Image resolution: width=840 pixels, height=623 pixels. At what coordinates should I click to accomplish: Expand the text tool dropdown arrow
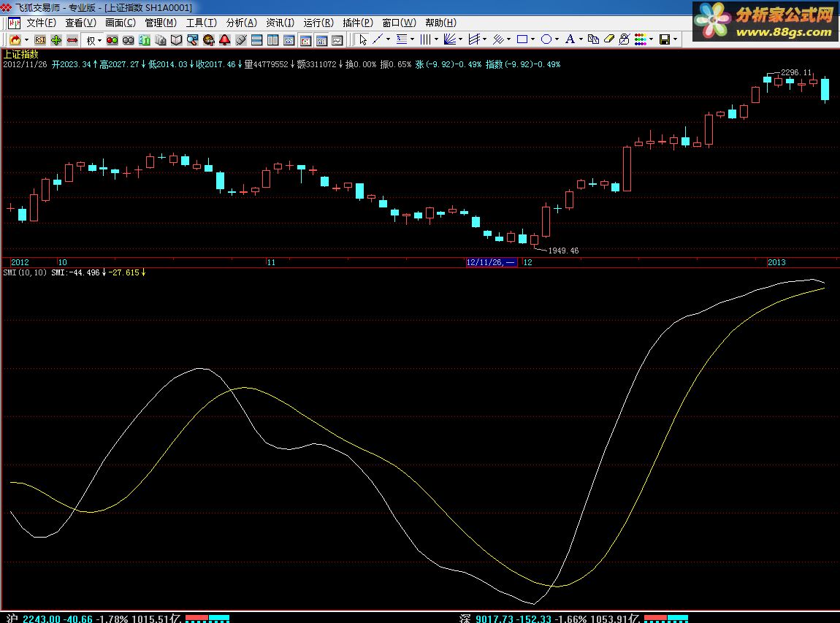[581, 39]
